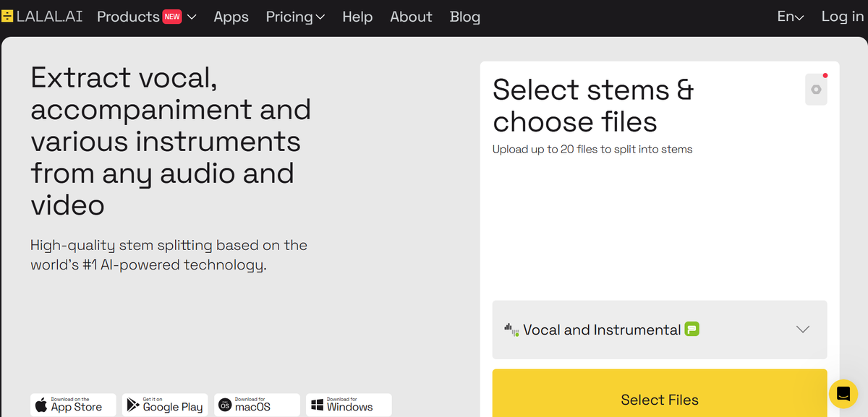Click "High-quality stem splitting" description text
Viewport: 868px width, 417px height.
click(x=169, y=255)
